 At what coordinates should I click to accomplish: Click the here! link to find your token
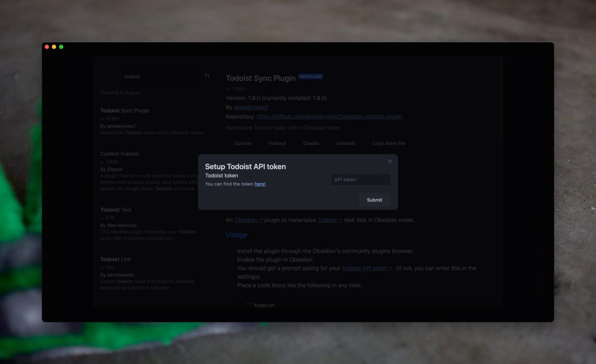(x=261, y=184)
